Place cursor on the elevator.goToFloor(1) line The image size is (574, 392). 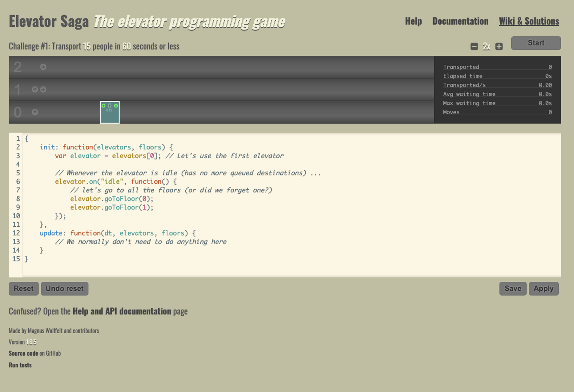112,207
